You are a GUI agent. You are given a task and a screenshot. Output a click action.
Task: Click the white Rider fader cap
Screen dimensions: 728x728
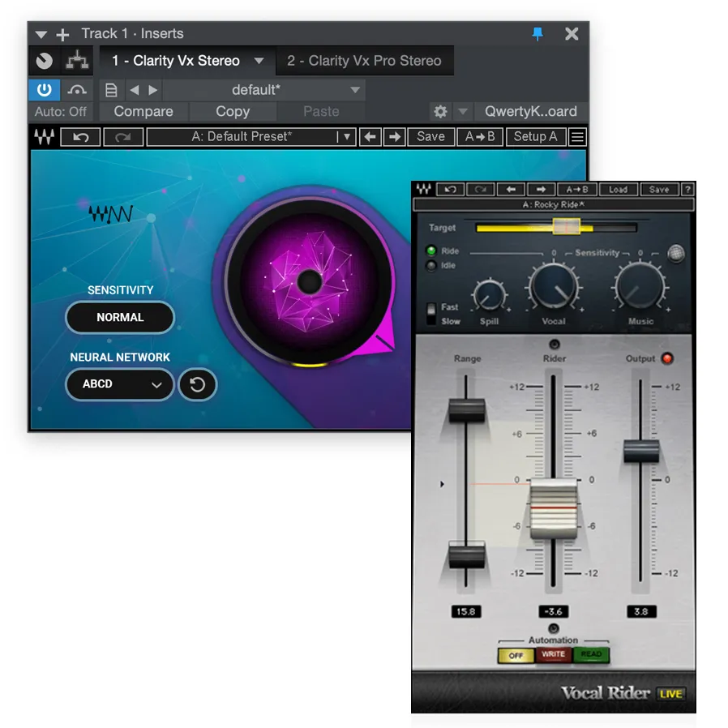pos(554,508)
